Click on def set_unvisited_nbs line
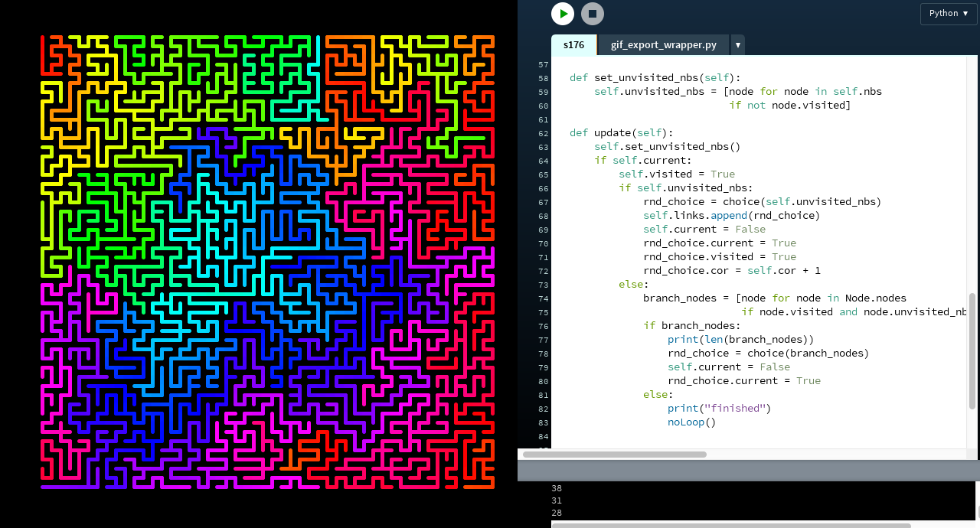This screenshot has height=528, width=980. point(655,78)
